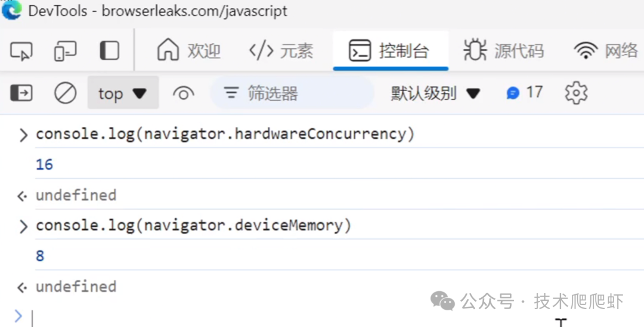Click the Edge browser icon in title bar

click(11, 11)
